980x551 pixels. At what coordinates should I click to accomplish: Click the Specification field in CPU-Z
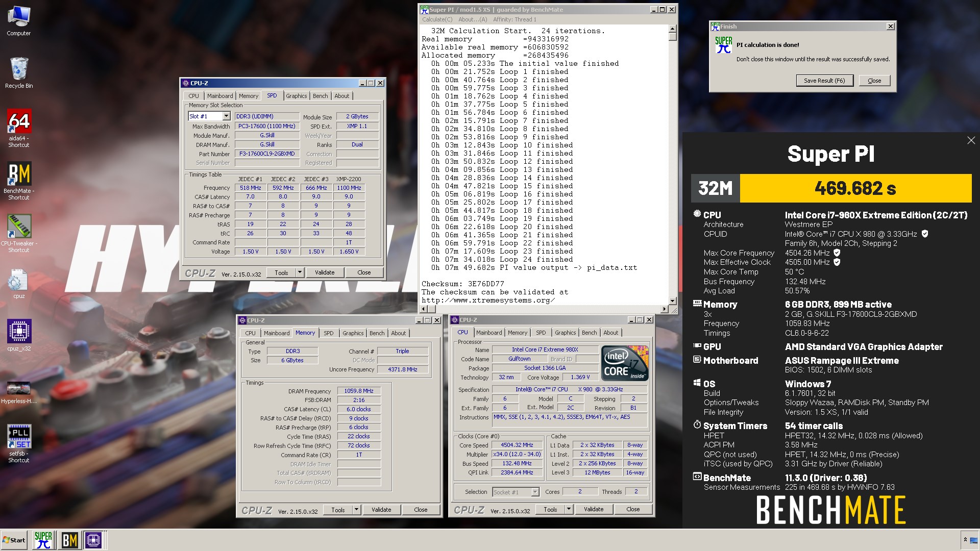570,389
